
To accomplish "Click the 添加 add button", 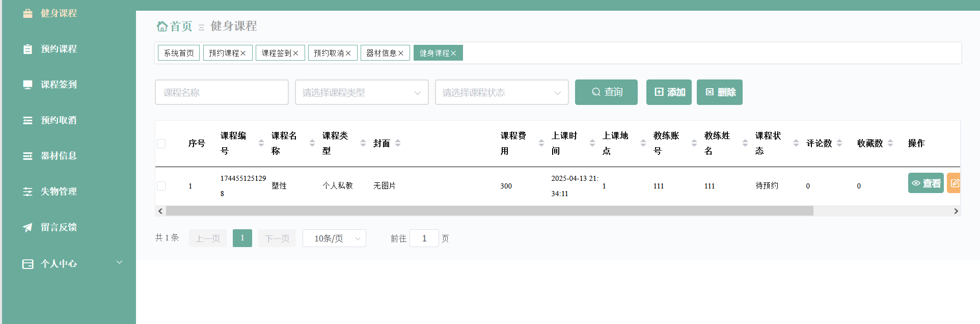I will (669, 92).
